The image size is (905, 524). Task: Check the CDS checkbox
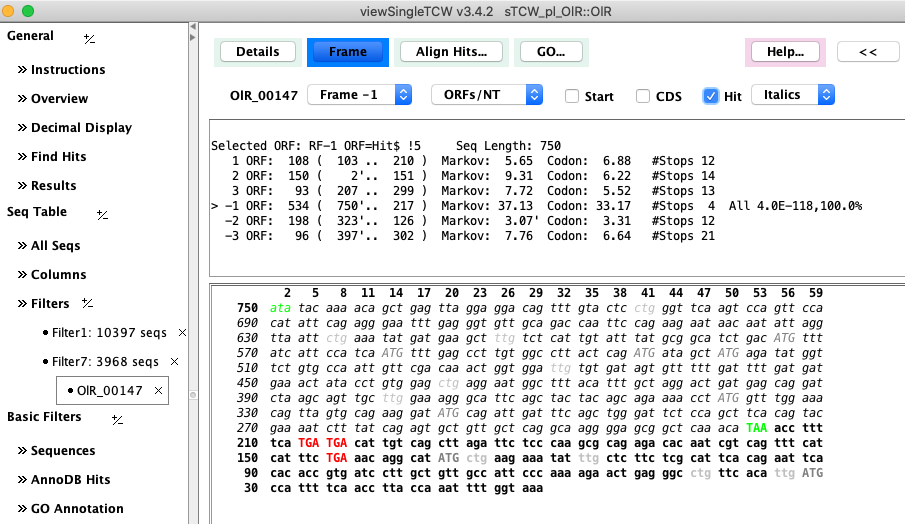tap(644, 96)
